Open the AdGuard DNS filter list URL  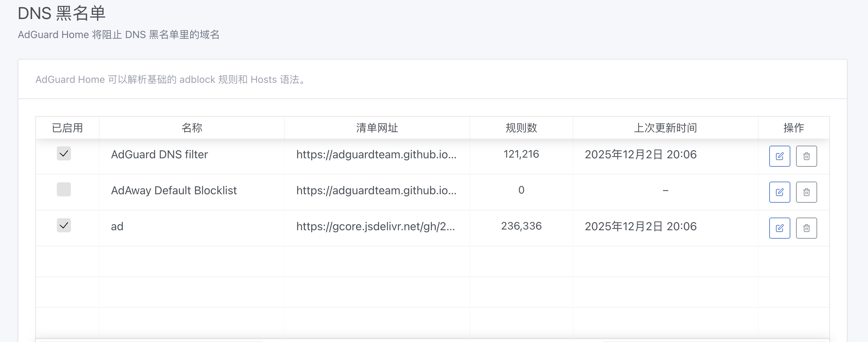(376, 154)
